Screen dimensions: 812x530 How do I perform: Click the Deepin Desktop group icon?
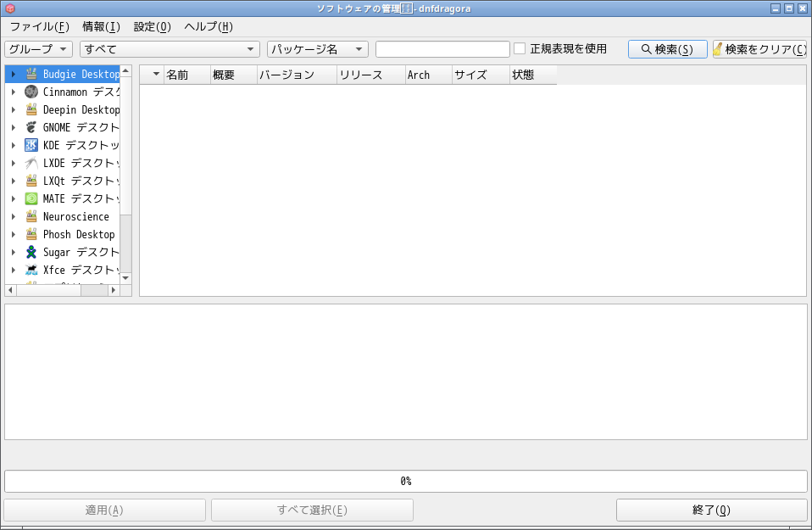click(x=31, y=110)
